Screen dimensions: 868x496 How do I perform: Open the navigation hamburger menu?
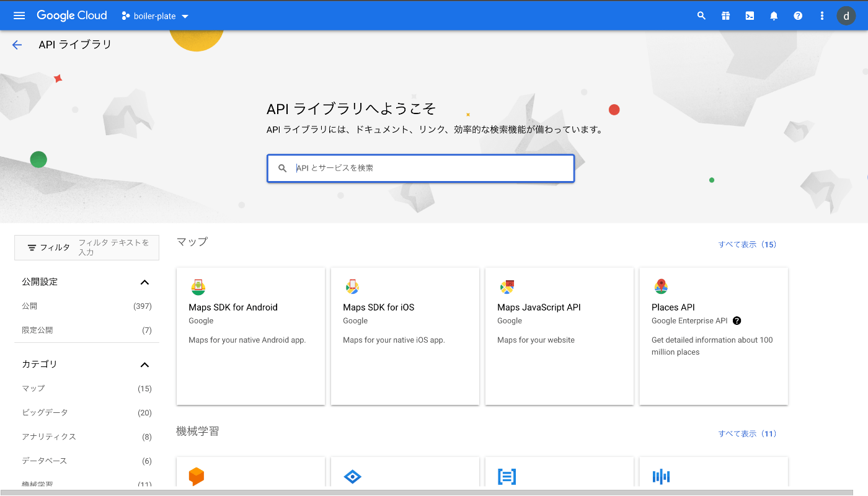coord(19,15)
